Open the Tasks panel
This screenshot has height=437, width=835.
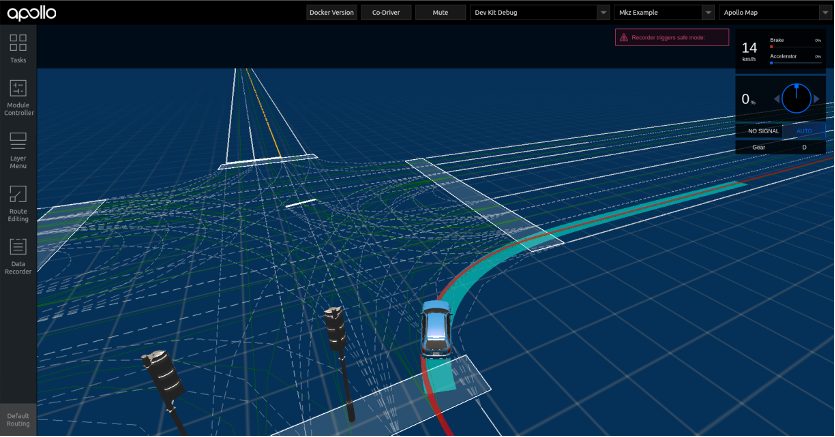(18, 48)
